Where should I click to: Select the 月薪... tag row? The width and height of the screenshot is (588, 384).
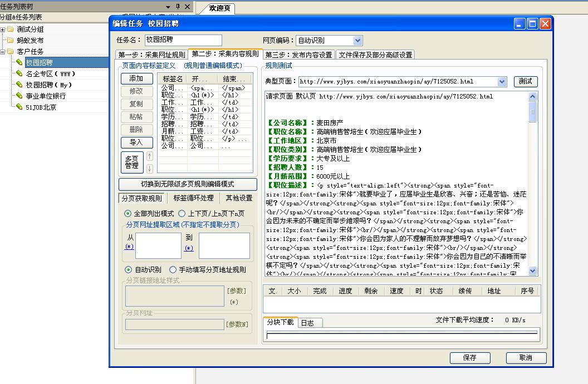(204, 131)
